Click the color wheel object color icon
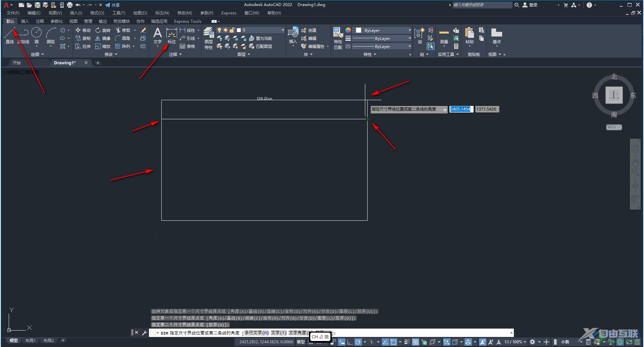The height and width of the screenshot is (347, 644). 348,30
